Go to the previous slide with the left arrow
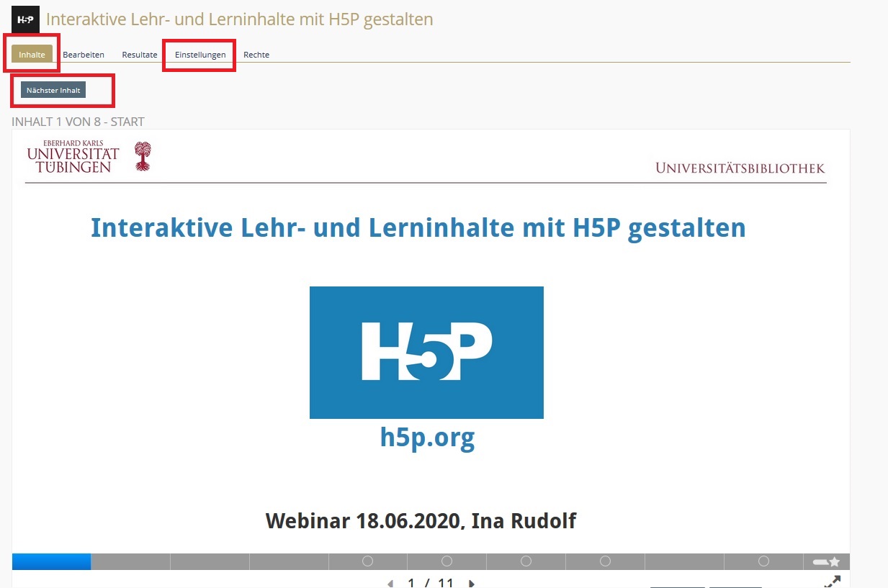The image size is (888, 588). coord(391,583)
